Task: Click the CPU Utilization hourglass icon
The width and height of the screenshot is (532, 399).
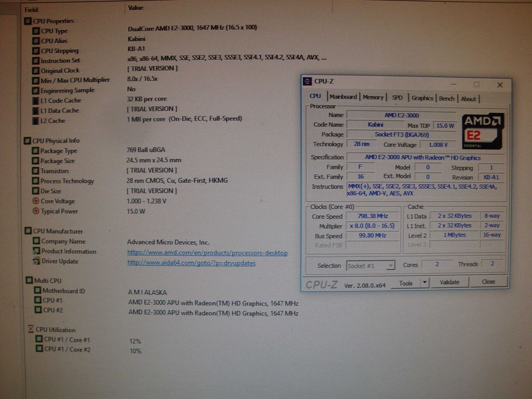Action: pos(31,329)
